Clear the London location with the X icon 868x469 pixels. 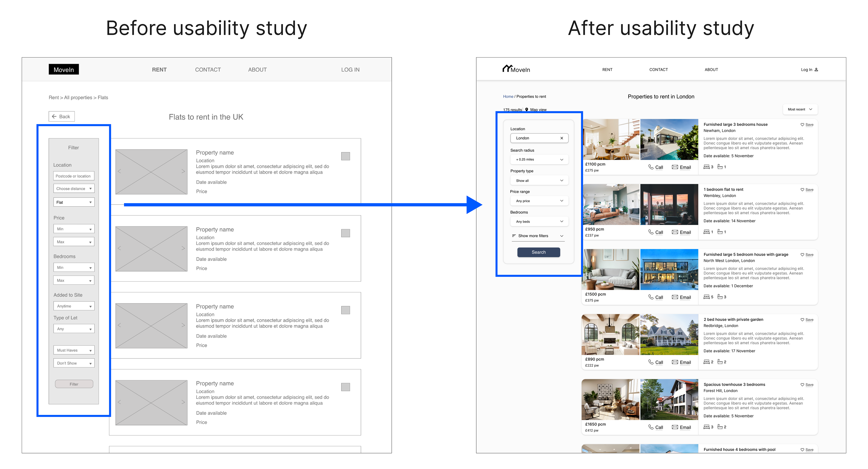tap(562, 138)
